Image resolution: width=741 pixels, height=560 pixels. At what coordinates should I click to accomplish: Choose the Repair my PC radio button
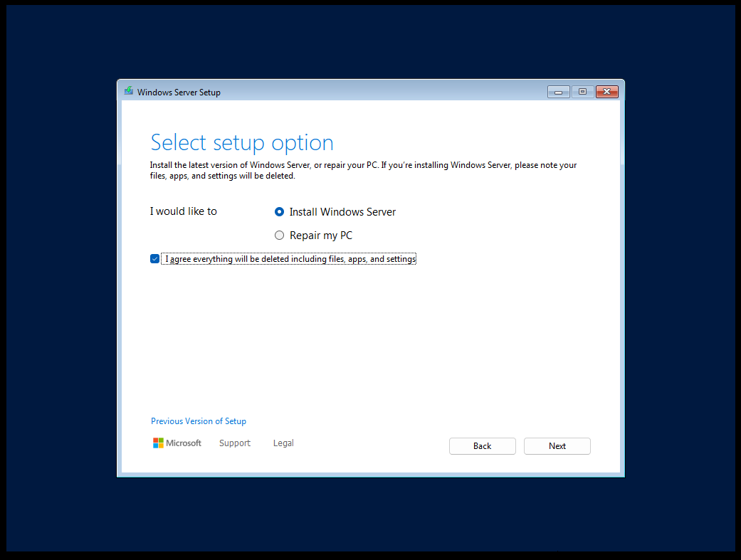280,236
